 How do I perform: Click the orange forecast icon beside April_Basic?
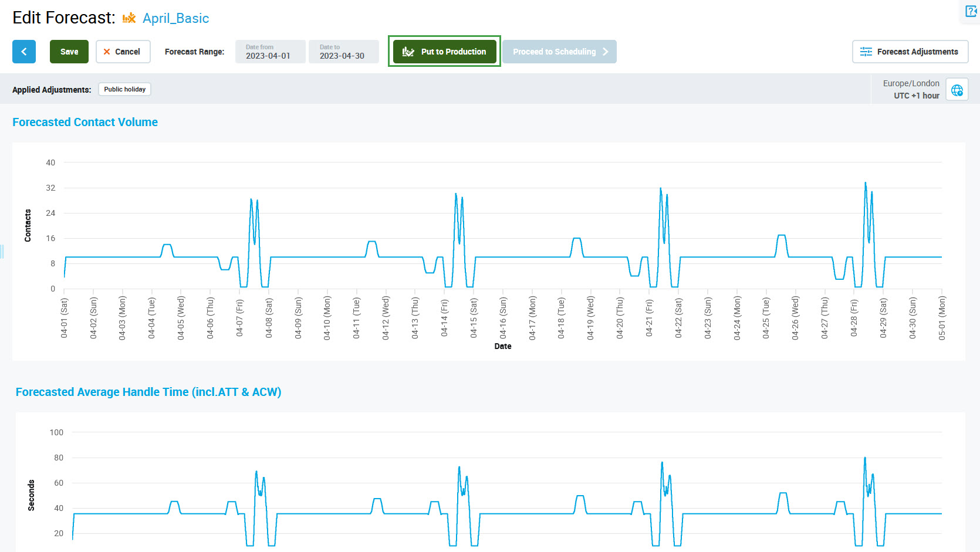(x=129, y=18)
